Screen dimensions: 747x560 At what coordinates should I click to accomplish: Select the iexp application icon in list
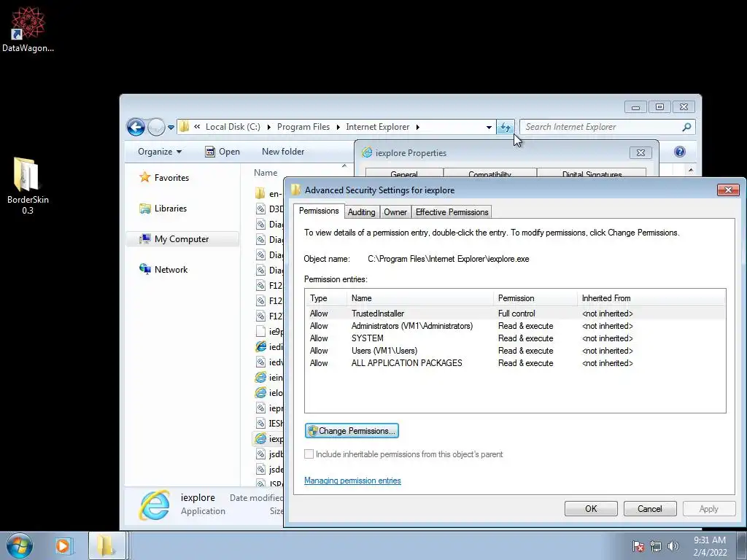[x=260, y=438]
